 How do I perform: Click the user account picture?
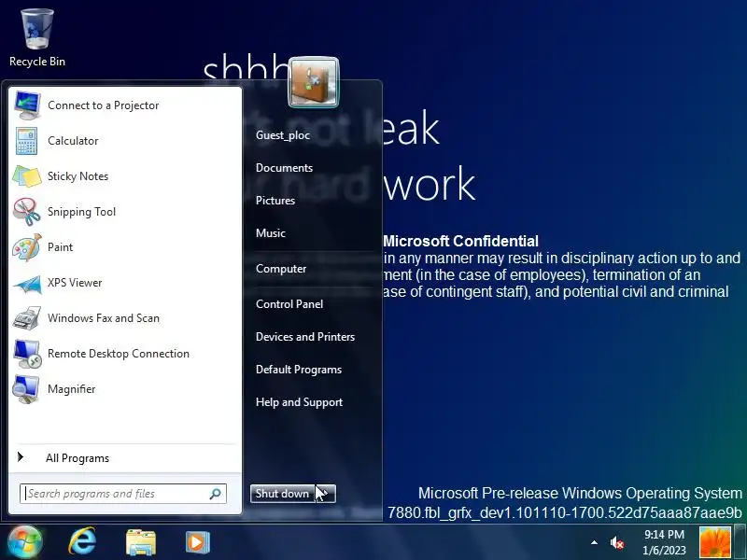314,82
